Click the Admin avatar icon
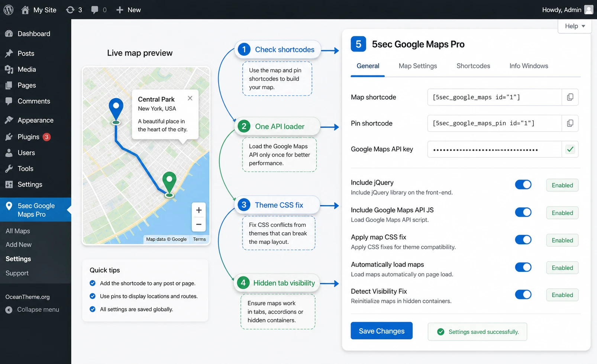The height and width of the screenshot is (364, 597). coord(589,10)
